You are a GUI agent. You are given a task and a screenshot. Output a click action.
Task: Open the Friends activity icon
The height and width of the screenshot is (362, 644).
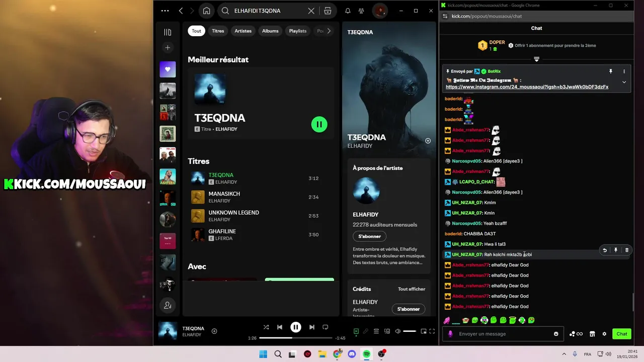click(361, 11)
